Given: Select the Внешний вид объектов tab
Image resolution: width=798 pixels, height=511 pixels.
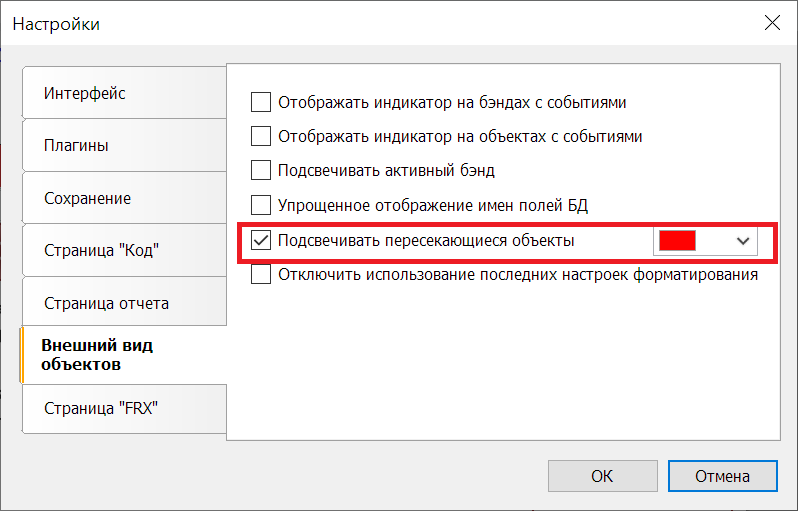Looking at the screenshot, I should tap(123, 355).
